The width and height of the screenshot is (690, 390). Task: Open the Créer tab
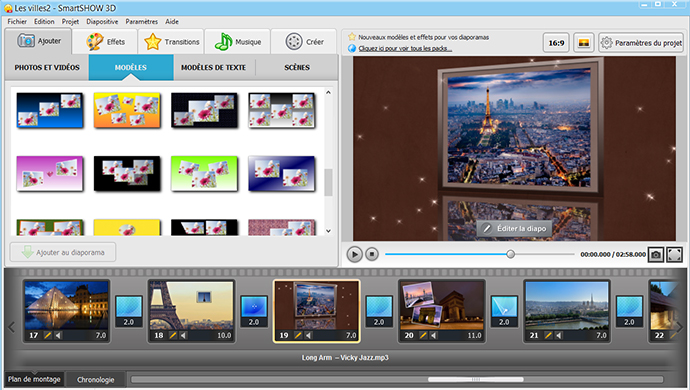[x=304, y=42]
